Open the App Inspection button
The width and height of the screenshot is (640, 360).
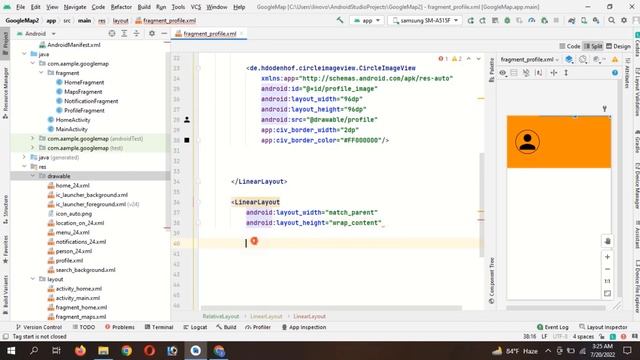coord(304,327)
